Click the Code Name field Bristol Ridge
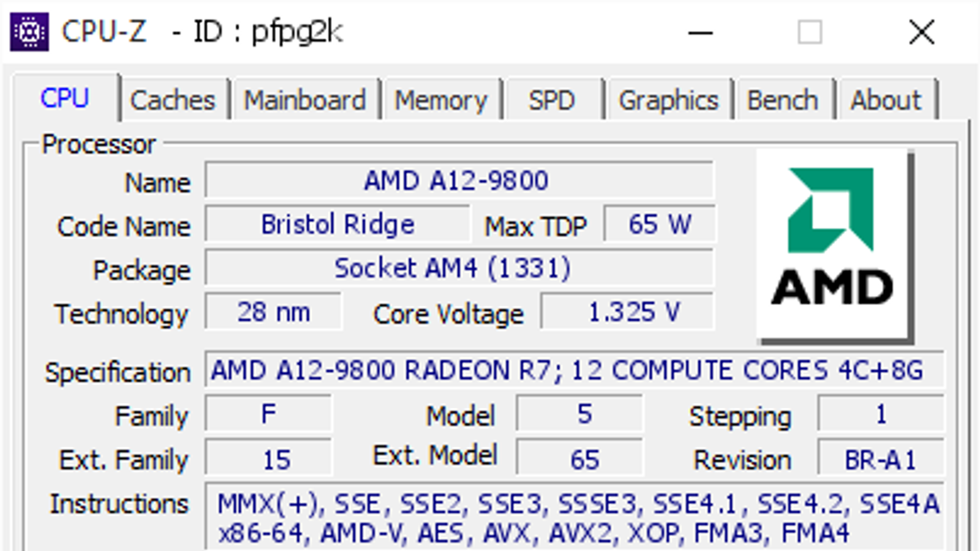The image size is (980, 551). (x=337, y=225)
